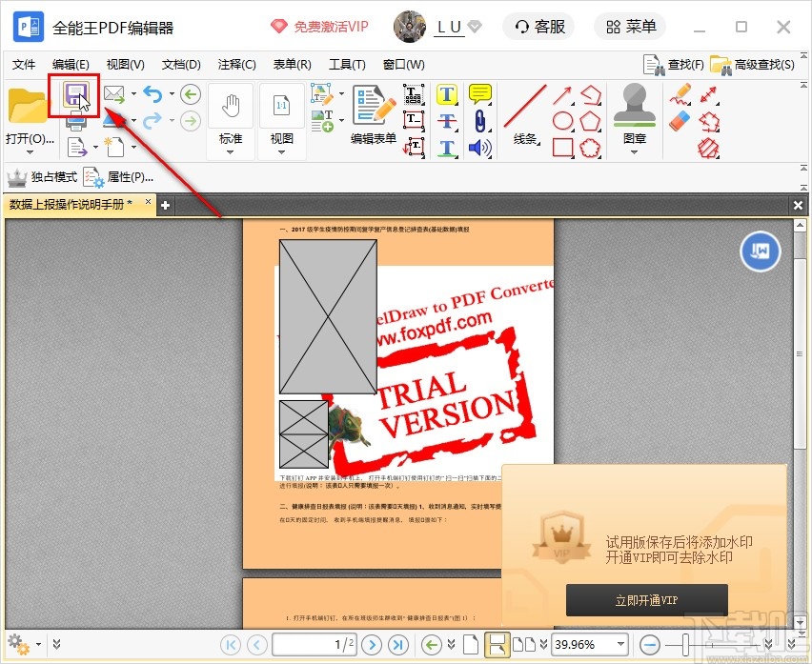The image size is (812, 664).
Task: Click the Save floppy disk icon
Action: tap(75, 94)
